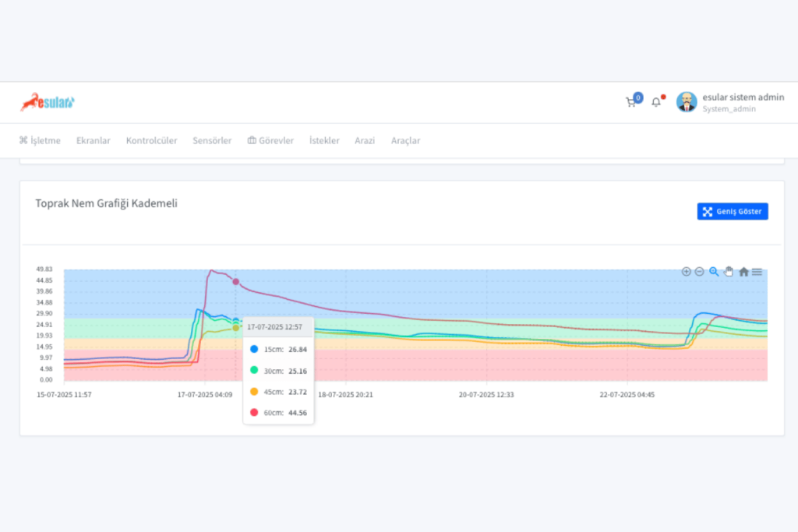Image resolution: width=798 pixels, height=532 pixels.
Task: Open the notifications bell
Action: coord(656,102)
